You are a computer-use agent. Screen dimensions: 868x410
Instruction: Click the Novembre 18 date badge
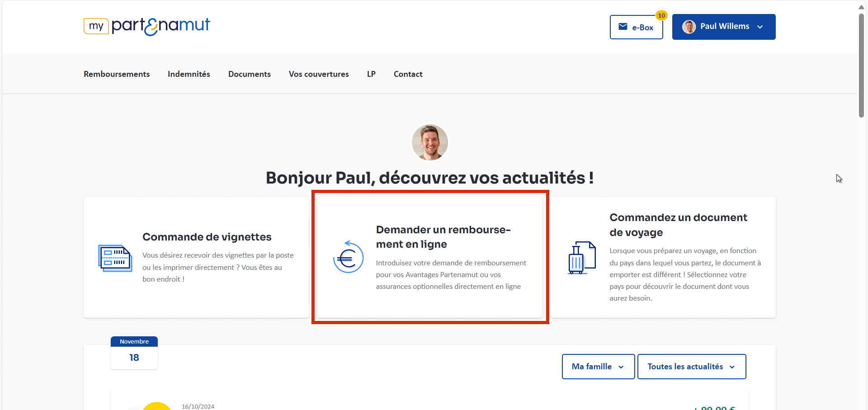(x=134, y=353)
